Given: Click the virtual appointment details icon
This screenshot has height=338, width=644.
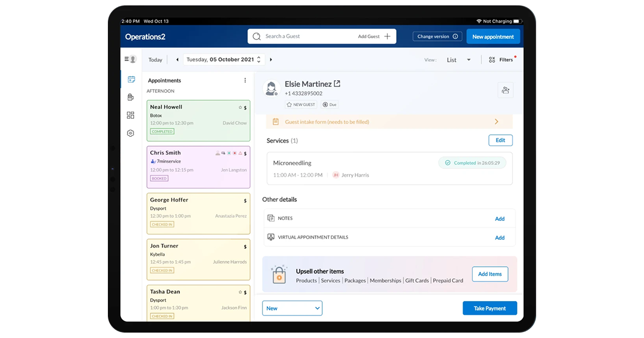Looking at the screenshot, I should 271,237.
